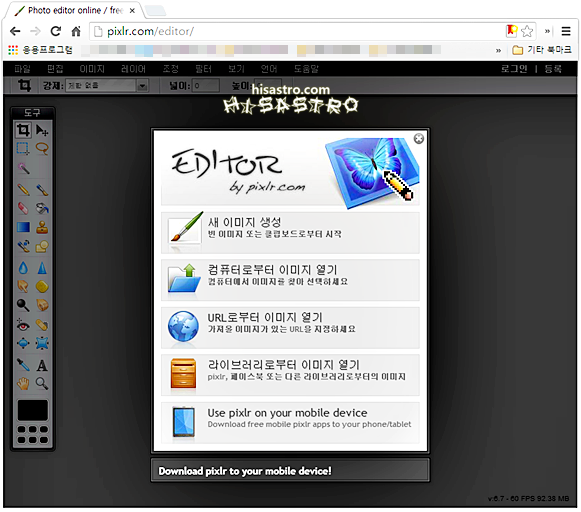
Task: Choose Use pixlr on your mobile device
Action: pyautogui.click(x=290, y=423)
